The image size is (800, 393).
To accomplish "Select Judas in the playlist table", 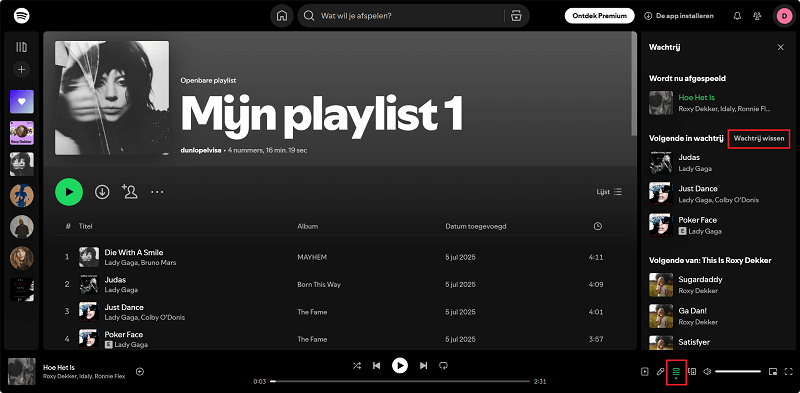I will click(x=340, y=284).
